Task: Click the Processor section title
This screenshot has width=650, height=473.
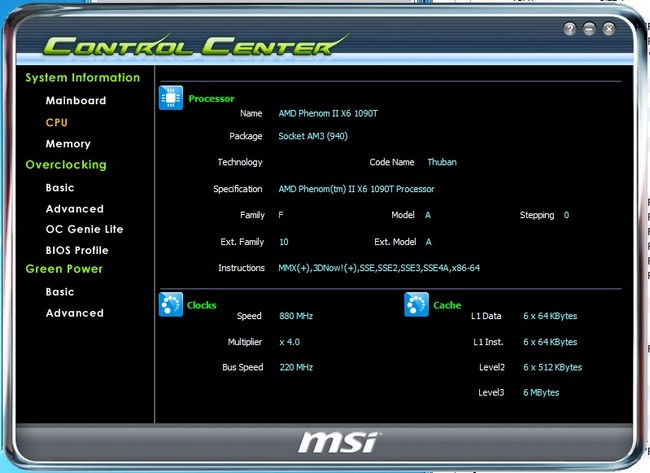Action: click(211, 99)
